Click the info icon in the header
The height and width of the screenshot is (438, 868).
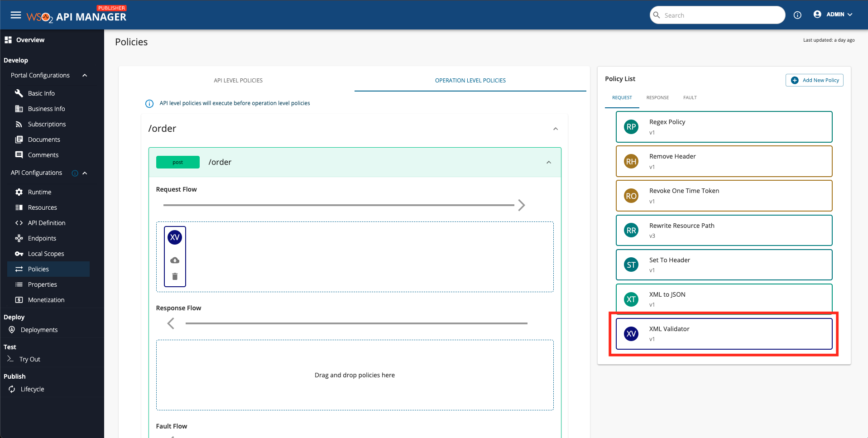[x=797, y=15]
